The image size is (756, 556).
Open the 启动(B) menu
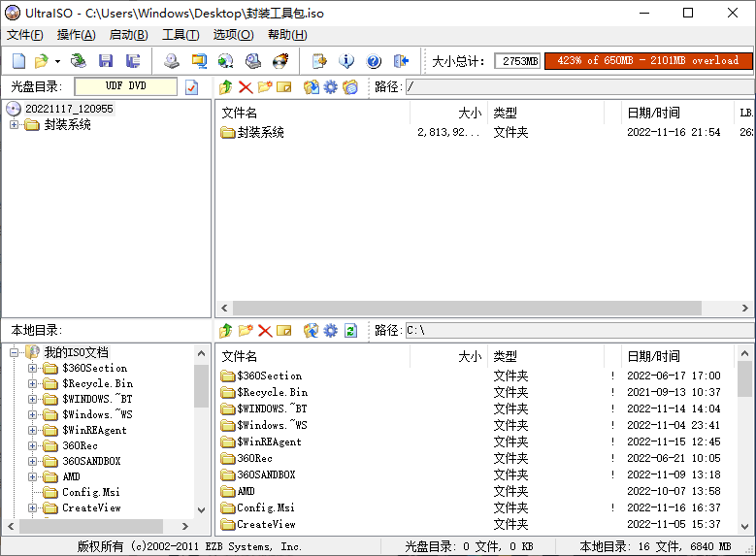tap(128, 35)
